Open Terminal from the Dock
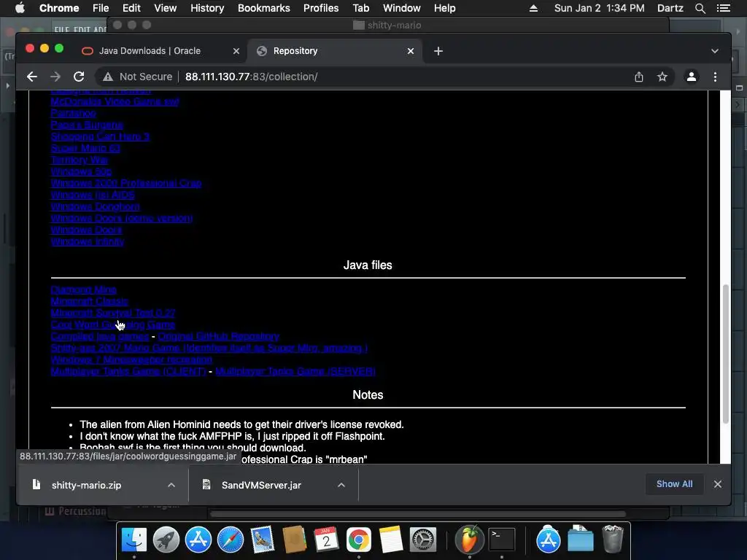The width and height of the screenshot is (747, 560). point(502,540)
